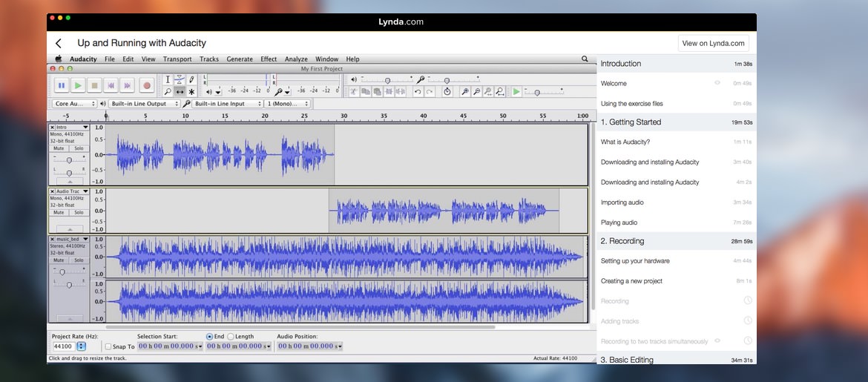Mute the Intro track
Viewport: 868px width, 382px height.
(x=59, y=148)
